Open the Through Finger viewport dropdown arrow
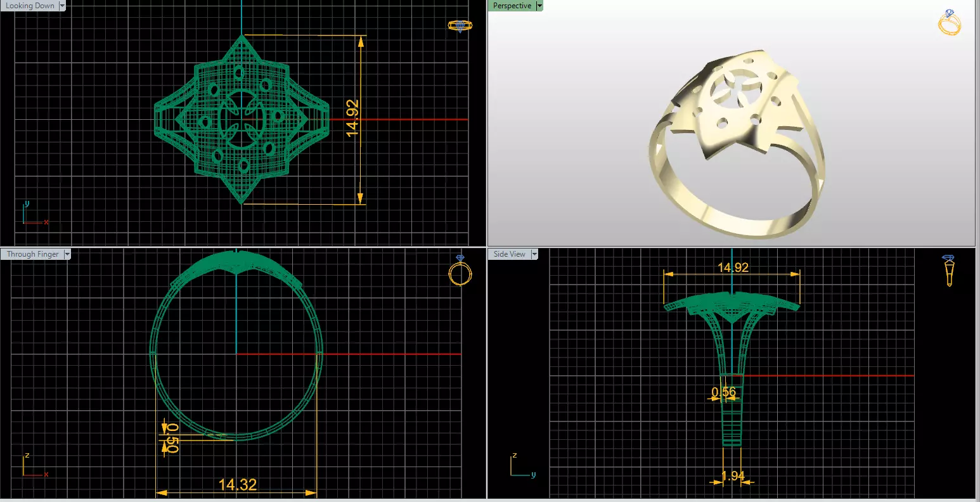980x502 pixels. [x=67, y=254]
